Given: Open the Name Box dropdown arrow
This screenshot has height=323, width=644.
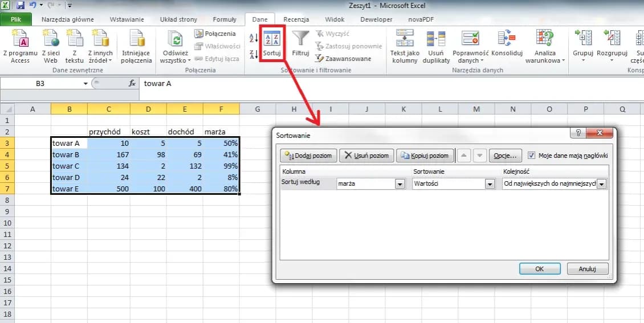Looking at the screenshot, I should point(85,83).
